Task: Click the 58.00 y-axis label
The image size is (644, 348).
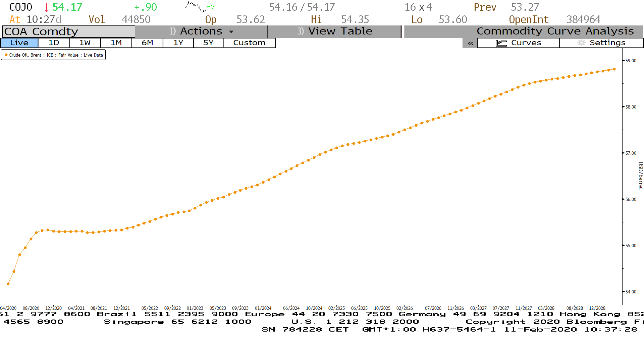Action: point(631,107)
